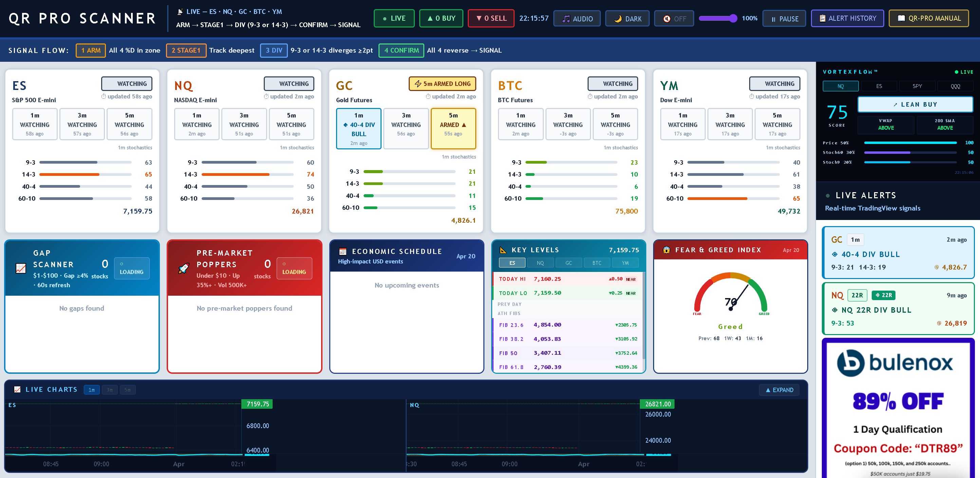The image size is (980, 478).
Task: Switch Key Levels to the NQ tab
Action: 540,263
